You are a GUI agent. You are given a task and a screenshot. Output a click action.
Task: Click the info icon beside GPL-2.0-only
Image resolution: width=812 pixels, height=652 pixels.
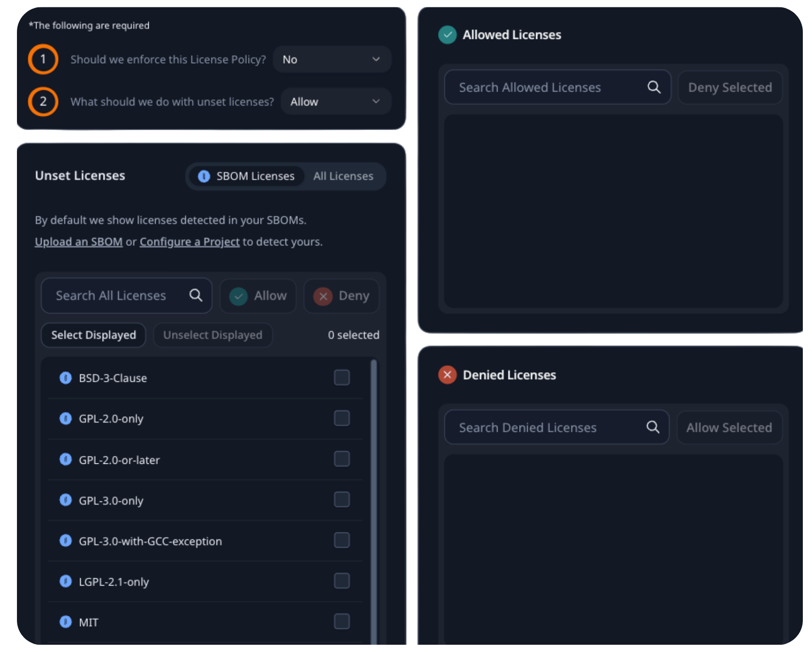65,418
